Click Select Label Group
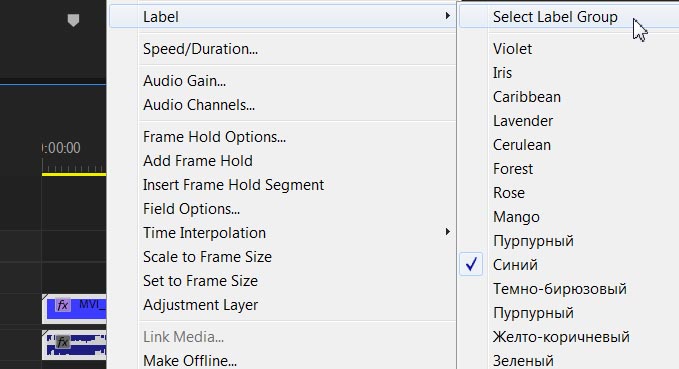679x369 pixels. 555,17
